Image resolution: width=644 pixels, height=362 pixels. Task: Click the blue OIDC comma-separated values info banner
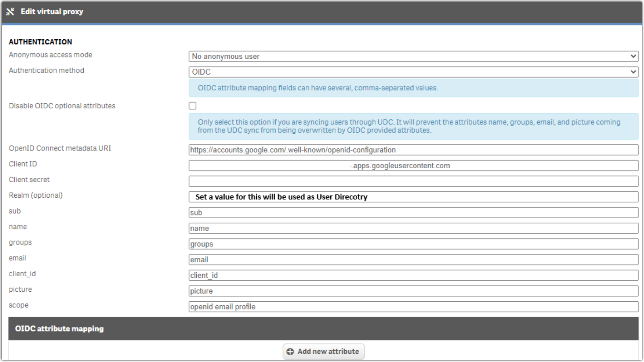pos(412,88)
